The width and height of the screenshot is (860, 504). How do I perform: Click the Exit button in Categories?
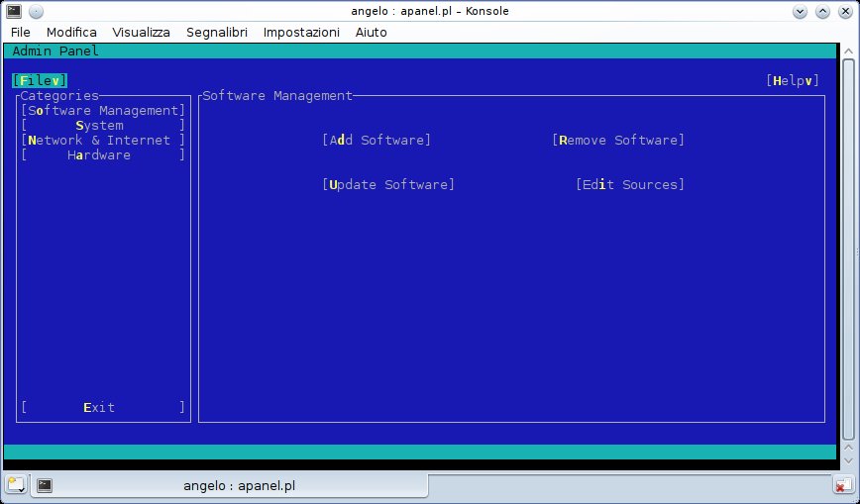coord(103,408)
